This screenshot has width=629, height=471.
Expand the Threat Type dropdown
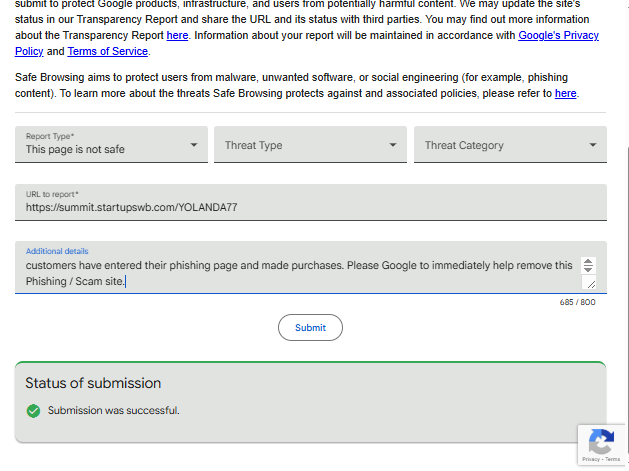(310, 144)
